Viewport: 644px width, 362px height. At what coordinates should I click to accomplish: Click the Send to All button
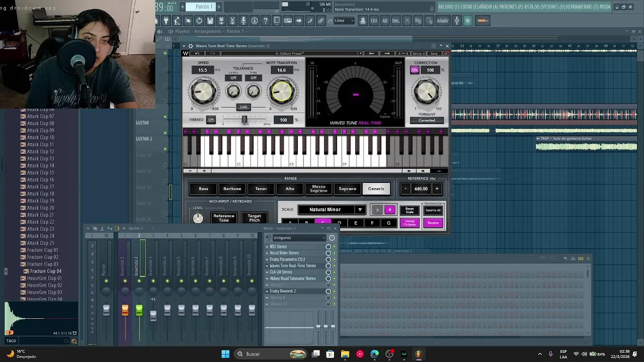(433, 210)
